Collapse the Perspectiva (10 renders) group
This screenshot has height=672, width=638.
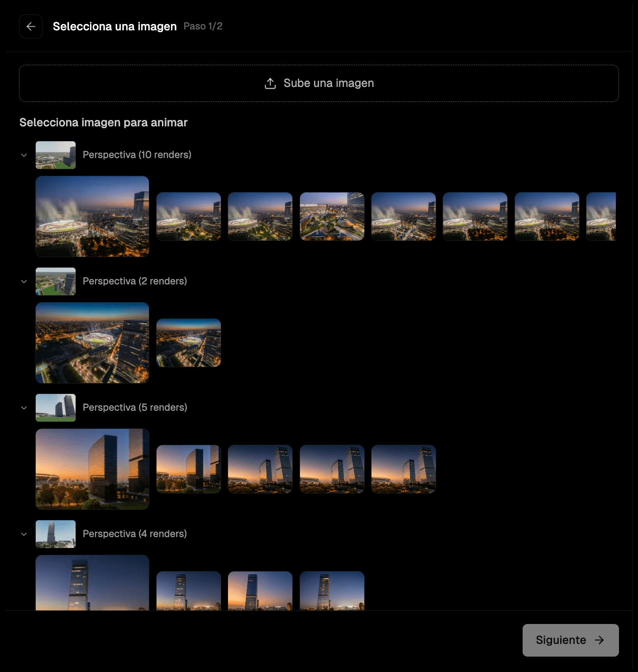24,155
